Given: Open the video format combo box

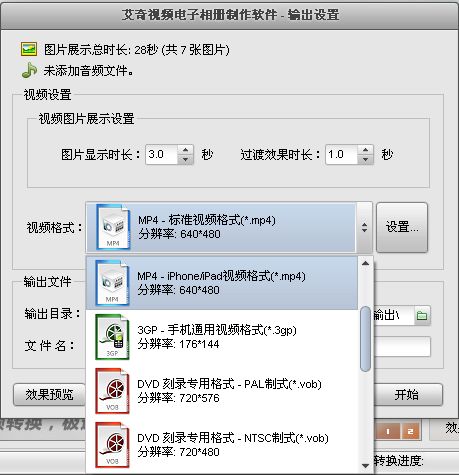Looking at the screenshot, I should (229, 227).
